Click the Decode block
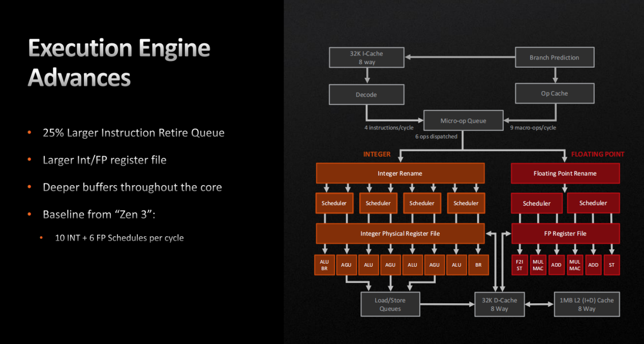 click(x=366, y=95)
